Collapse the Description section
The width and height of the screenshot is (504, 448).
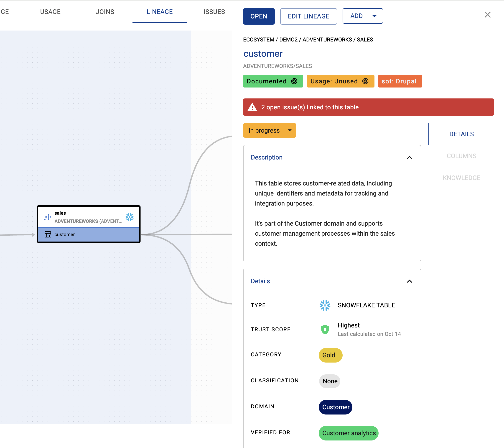click(409, 157)
